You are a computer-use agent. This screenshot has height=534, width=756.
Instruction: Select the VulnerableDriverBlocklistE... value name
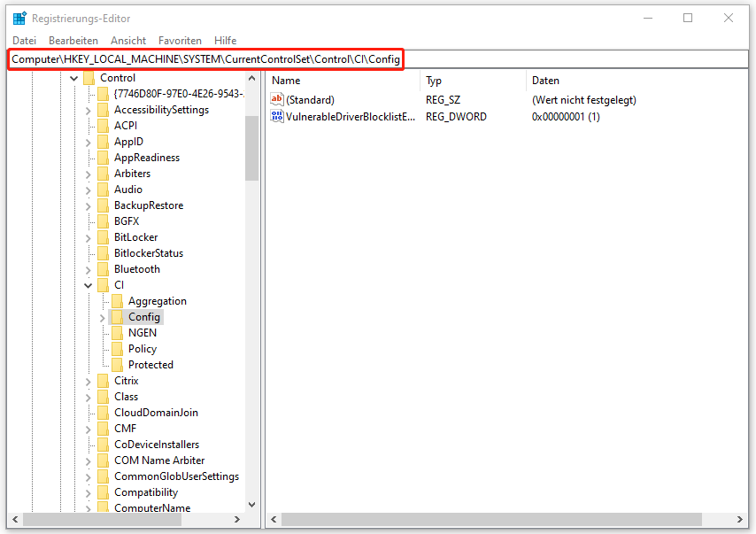[x=351, y=117]
